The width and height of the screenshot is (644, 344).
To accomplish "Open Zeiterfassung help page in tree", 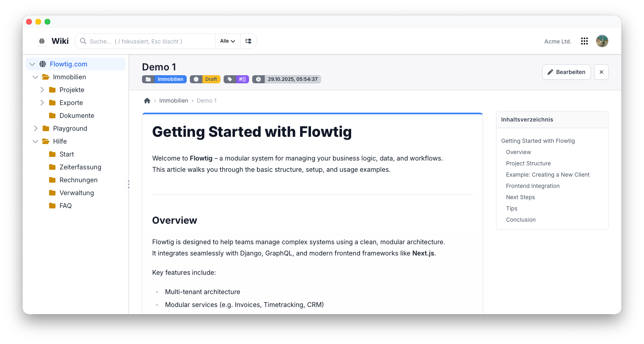I will (x=80, y=167).
